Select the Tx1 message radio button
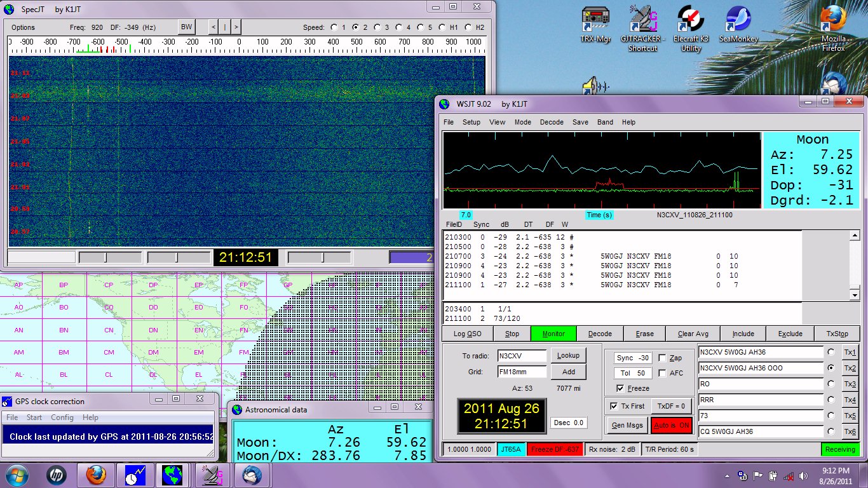Image resolution: width=868 pixels, height=488 pixels. coord(830,352)
